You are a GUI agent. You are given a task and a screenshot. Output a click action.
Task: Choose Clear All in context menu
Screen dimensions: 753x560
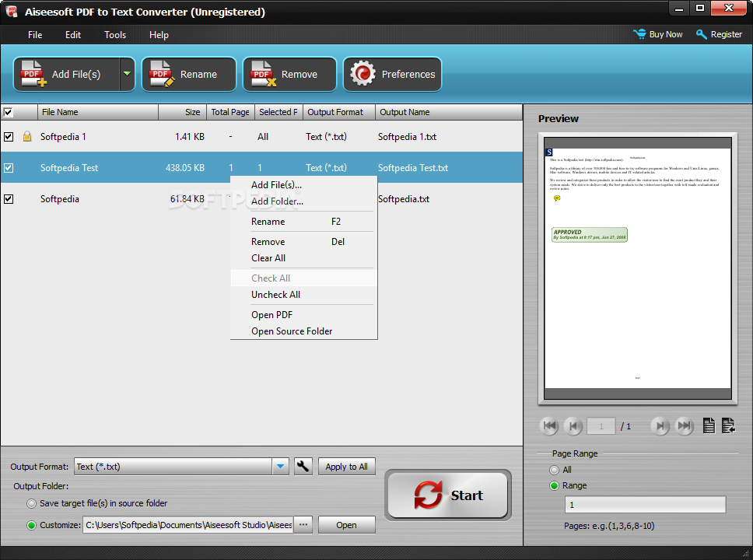coord(303,258)
